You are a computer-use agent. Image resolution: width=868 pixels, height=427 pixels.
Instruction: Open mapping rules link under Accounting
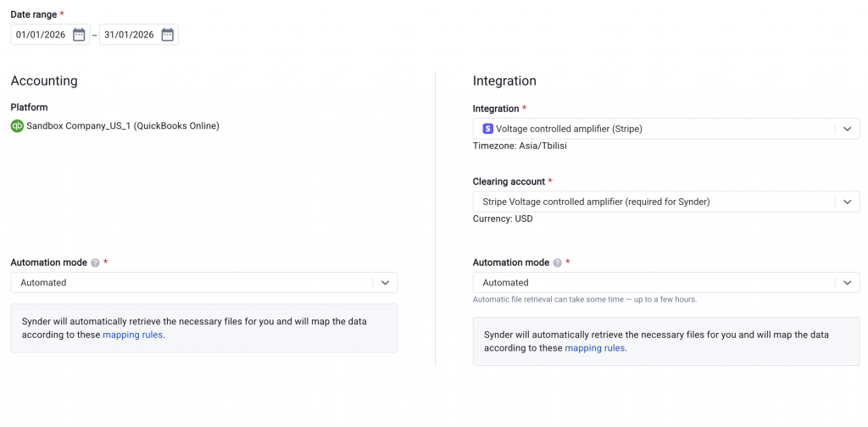(132, 335)
